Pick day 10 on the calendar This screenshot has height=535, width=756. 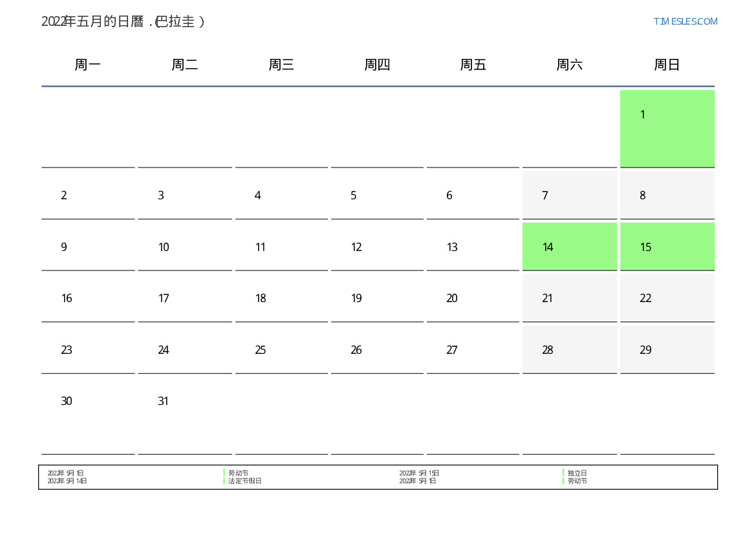[184, 246]
